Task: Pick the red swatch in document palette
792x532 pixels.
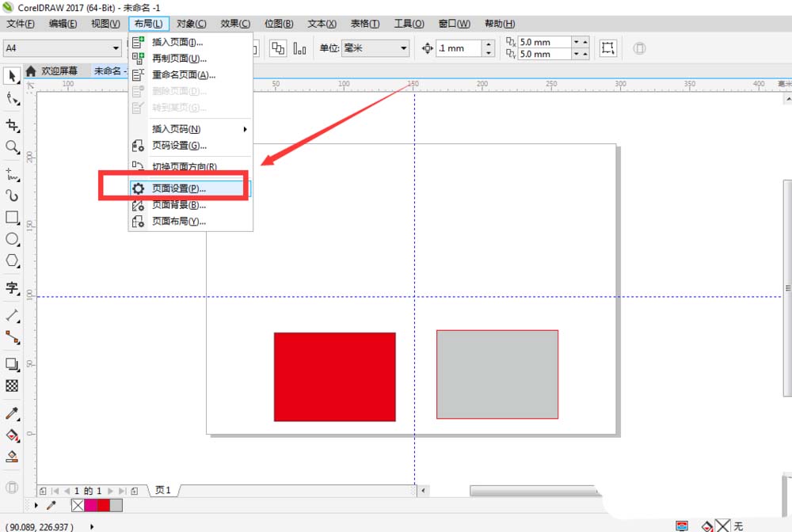Action: (x=104, y=505)
